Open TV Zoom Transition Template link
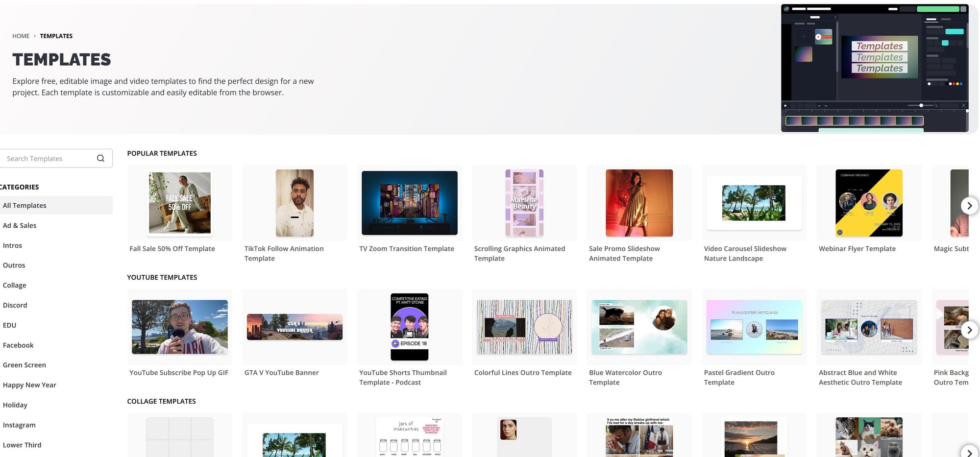 point(406,249)
